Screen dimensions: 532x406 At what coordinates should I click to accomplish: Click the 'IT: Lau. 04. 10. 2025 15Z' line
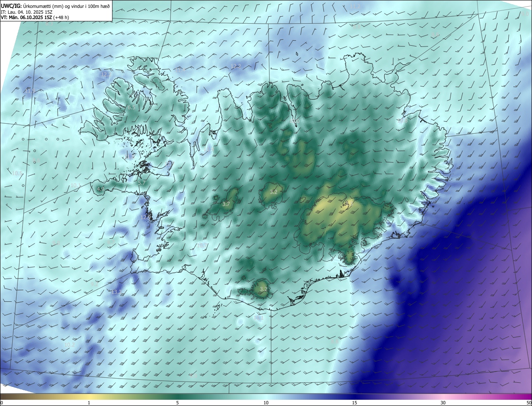pyautogui.click(x=27, y=12)
